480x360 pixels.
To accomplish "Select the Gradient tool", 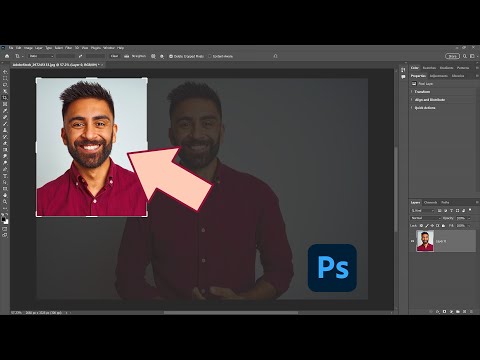I will pyautogui.click(x=5, y=150).
